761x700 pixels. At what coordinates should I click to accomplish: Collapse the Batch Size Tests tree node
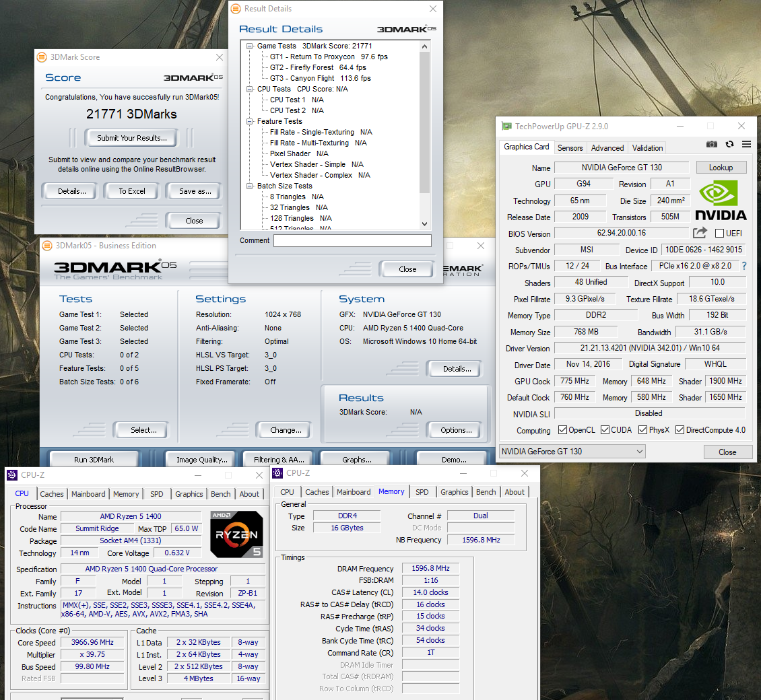pyautogui.click(x=250, y=186)
